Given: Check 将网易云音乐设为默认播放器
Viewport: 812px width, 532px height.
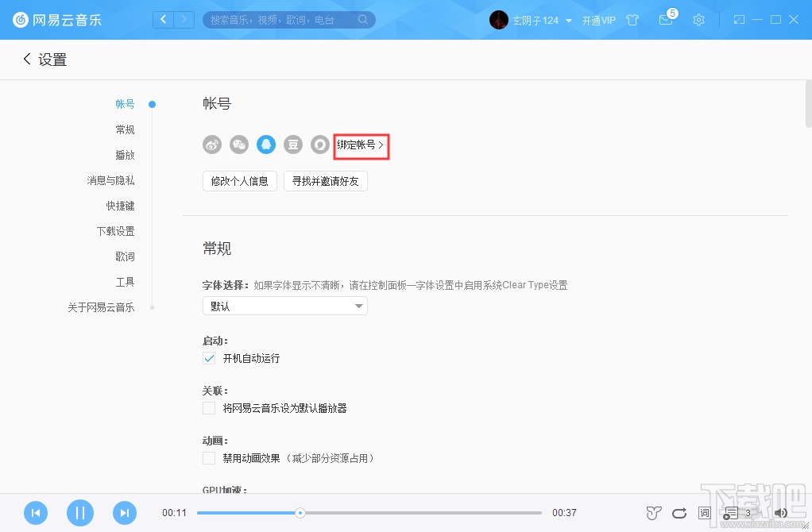Looking at the screenshot, I should tap(208, 408).
